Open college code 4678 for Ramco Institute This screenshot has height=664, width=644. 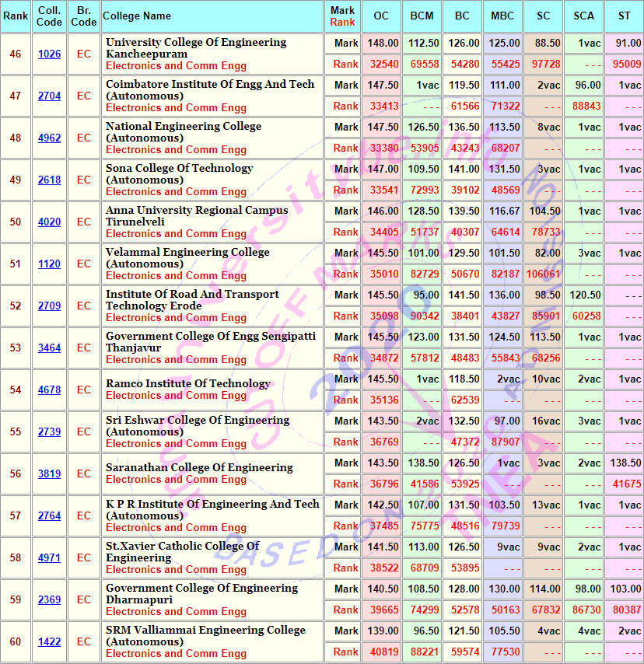(49, 390)
